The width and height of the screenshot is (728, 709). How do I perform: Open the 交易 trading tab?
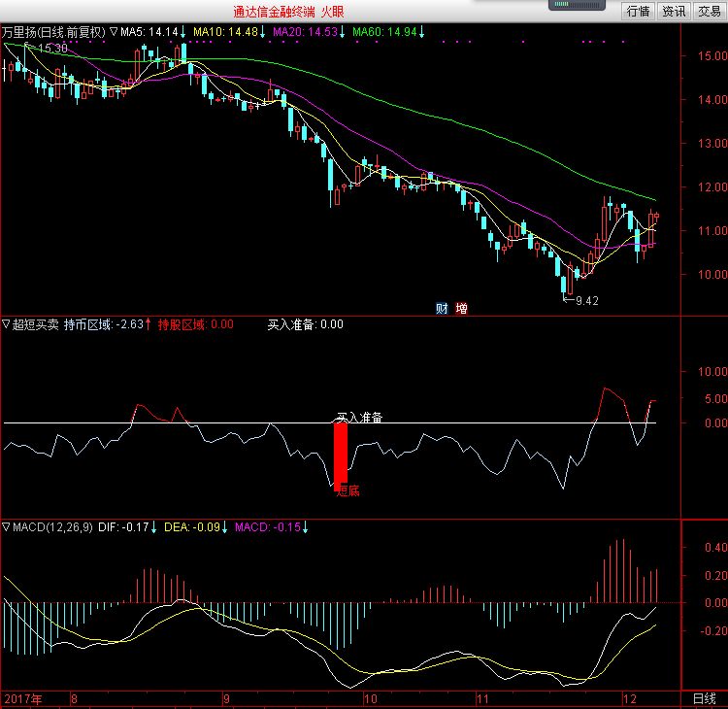(x=710, y=11)
